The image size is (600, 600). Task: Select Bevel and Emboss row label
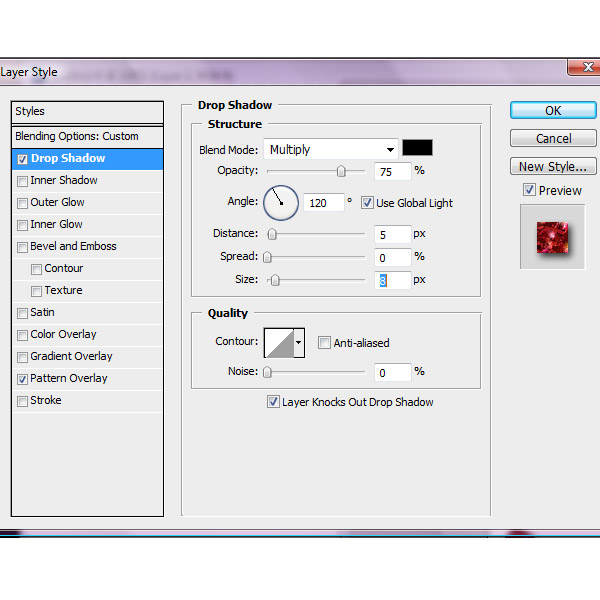pyautogui.click(x=73, y=246)
